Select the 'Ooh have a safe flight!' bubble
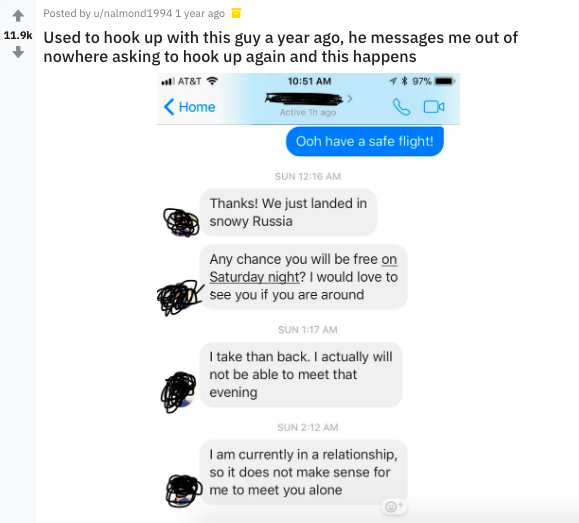The height and width of the screenshot is (523, 579). (364, 141)
